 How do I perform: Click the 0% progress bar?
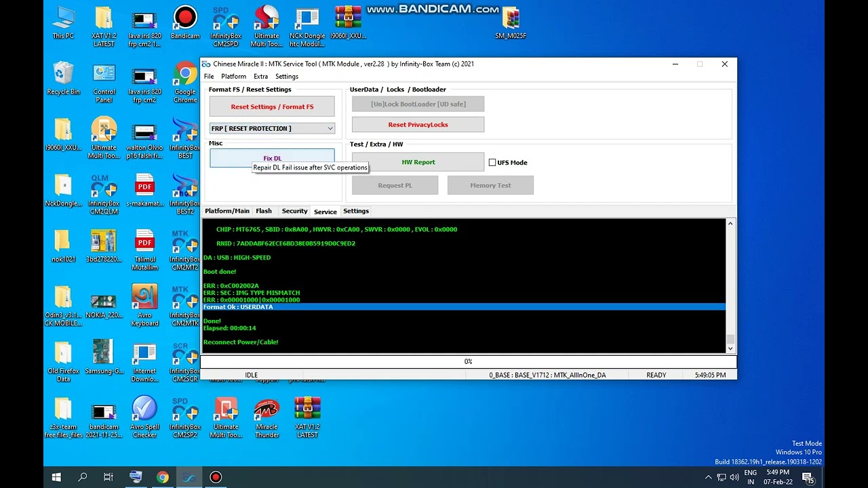tap(468, 362)
